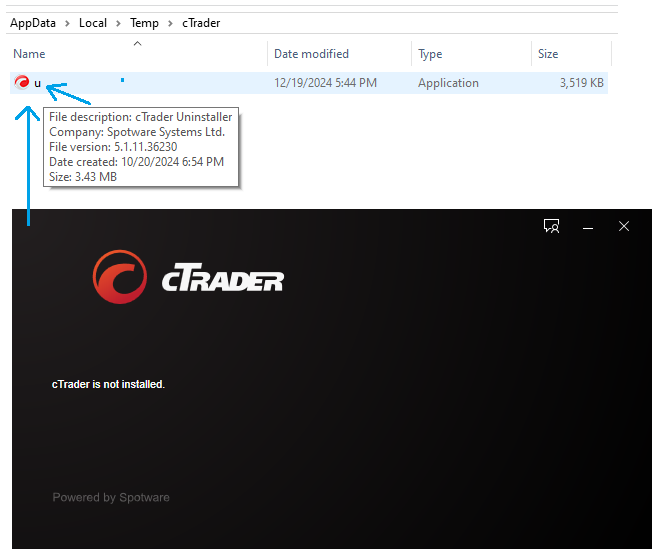This screenshot has height=553, width=657.
Task: Sort files by the Type column
Action: coord(430,54)
